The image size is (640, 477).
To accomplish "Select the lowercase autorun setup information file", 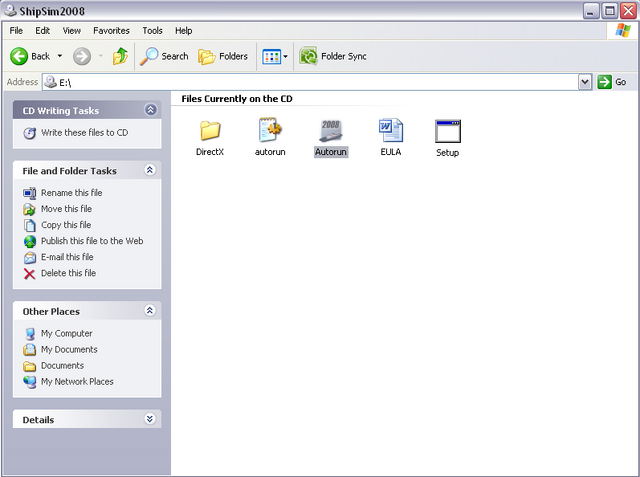I will coord(270,129).
